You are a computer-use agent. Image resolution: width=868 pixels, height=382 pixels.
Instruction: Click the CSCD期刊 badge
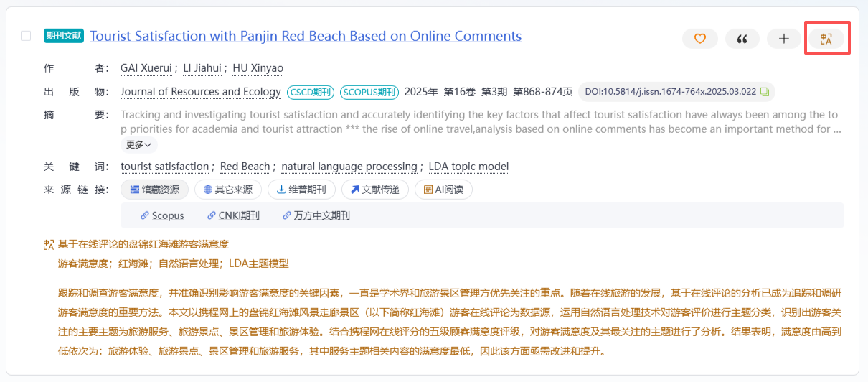pyautogui.click(x=311, y=92)
